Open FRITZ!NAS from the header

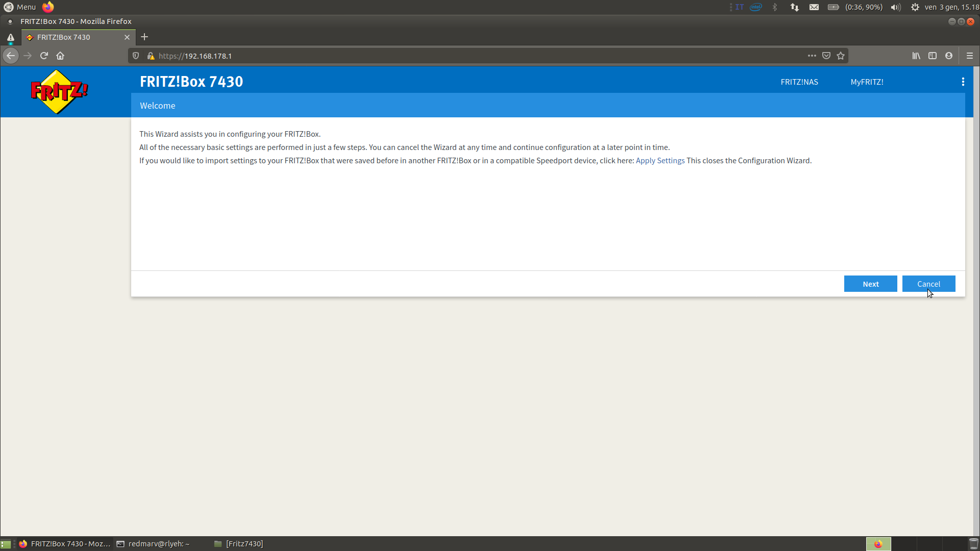(799, 82)
